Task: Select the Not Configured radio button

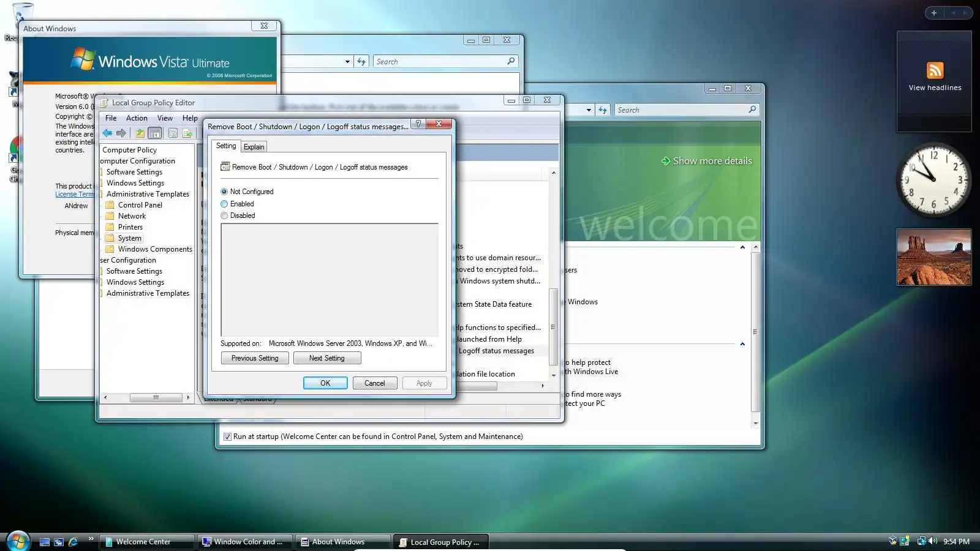Action: point(224,192)
